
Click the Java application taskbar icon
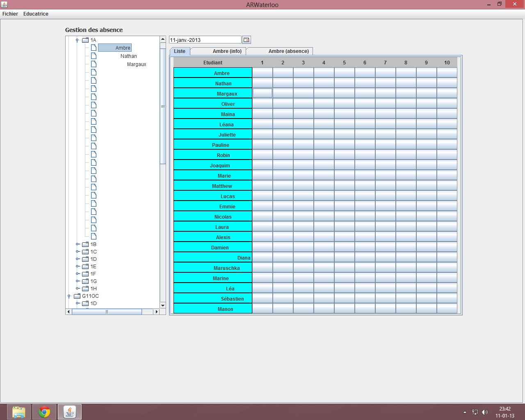pyautogui.click(x=70, y=412)
